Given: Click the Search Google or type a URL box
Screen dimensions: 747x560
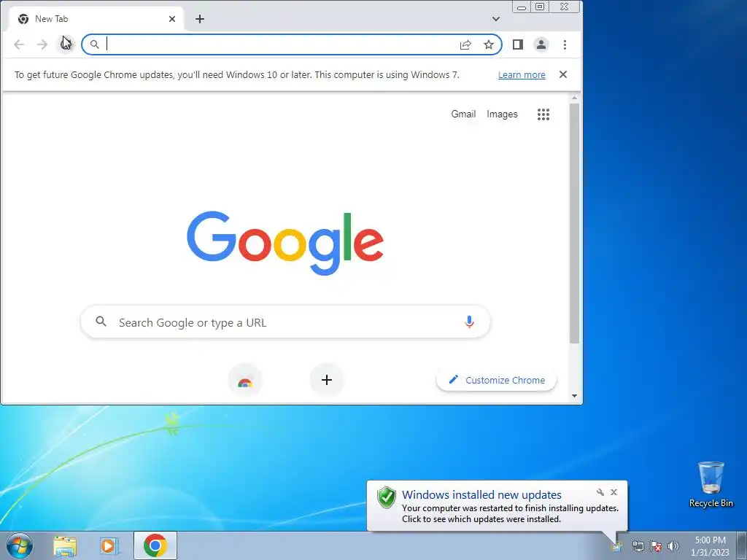Looking at the screenshot, I should pos(285,322).
